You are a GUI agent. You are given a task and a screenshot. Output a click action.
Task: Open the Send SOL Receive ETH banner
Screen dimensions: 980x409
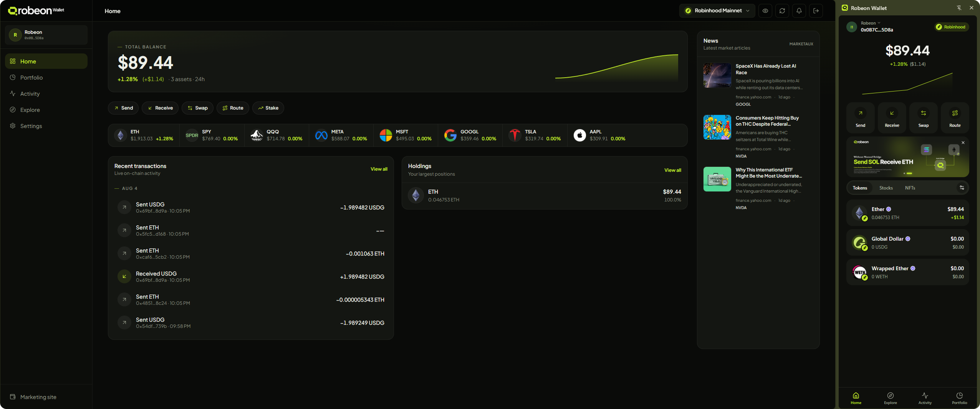(x=907, y=157)
